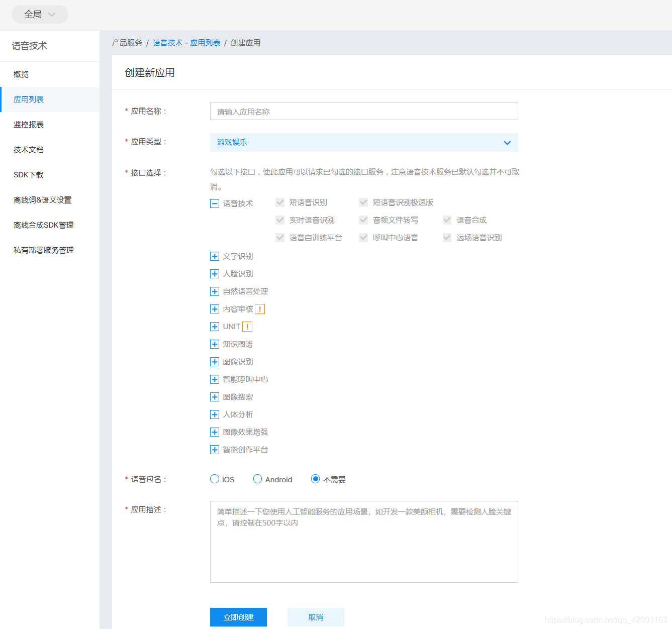
Task: Collapse the 语音技术 interface group
Action: (215, 203)
